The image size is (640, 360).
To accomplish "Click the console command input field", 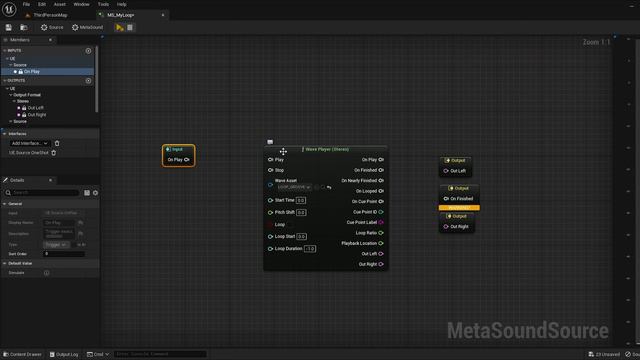I will 160,354.
